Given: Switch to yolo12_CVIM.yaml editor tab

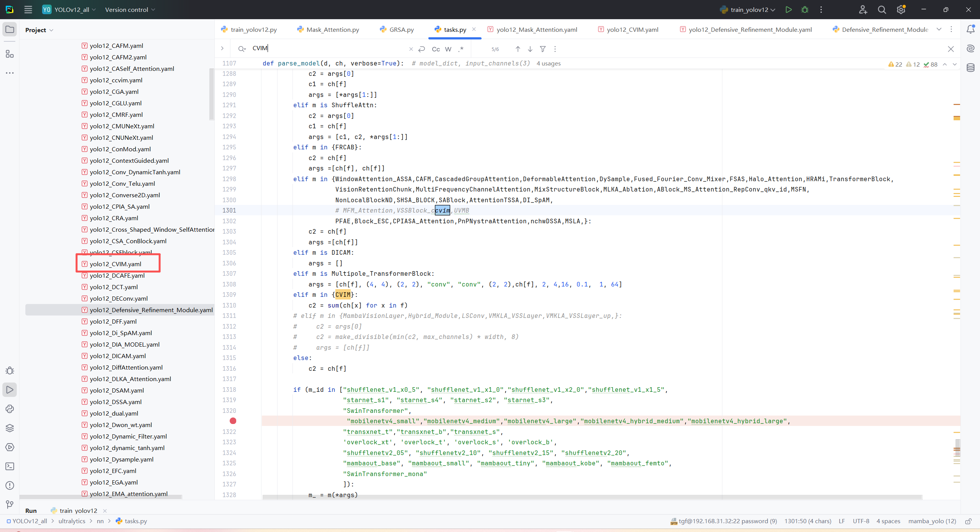Looking at the screenshot, I should point(632,29).
